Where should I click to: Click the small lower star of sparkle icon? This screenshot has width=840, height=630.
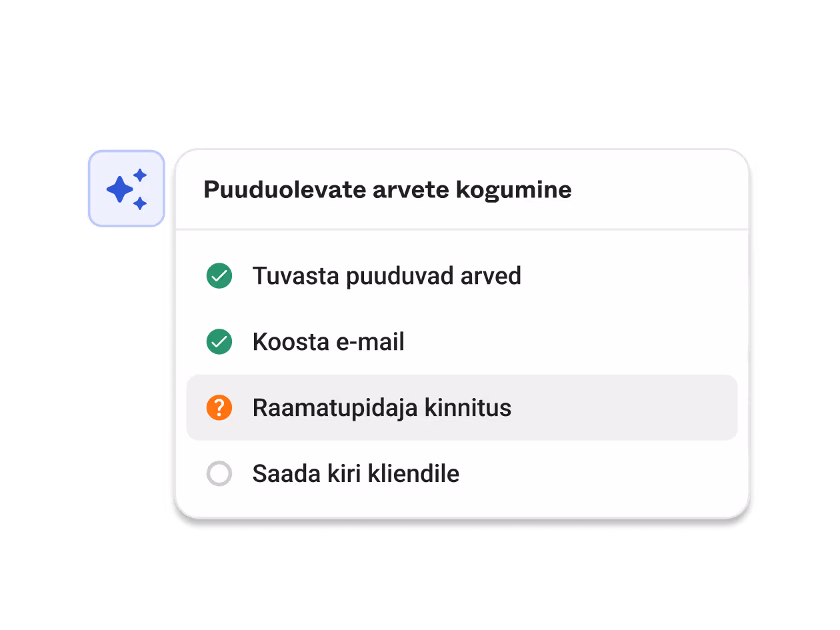coord(140,203)
